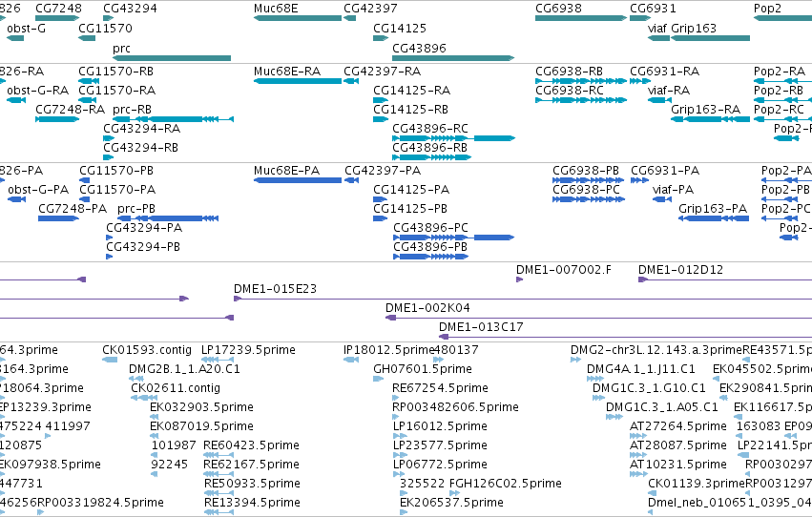Image resolution: width=812 pixels, height=517 pixels.
Task: Select the RE13394.5prime EST label
Action: click(x=252, y=503)
